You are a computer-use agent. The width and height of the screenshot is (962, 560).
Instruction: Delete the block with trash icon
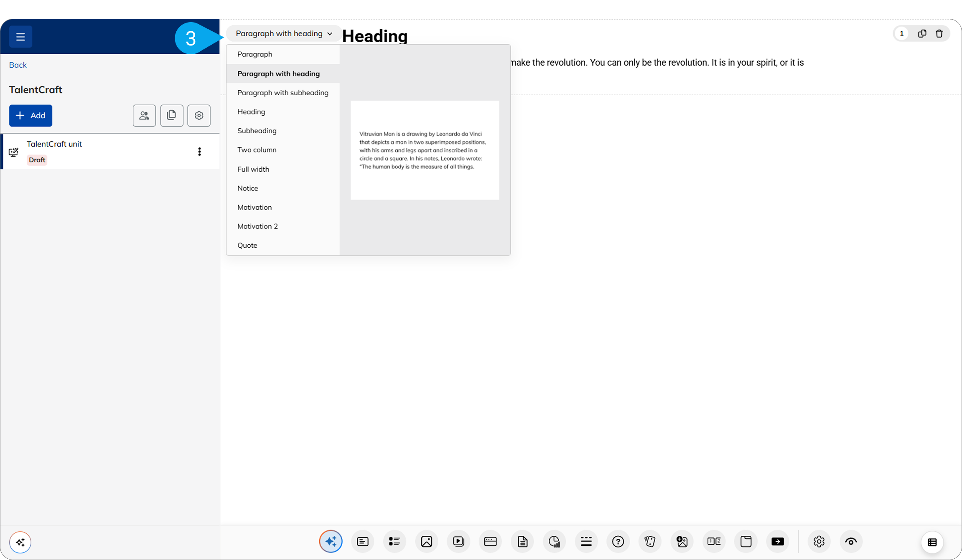click(939, 33)
